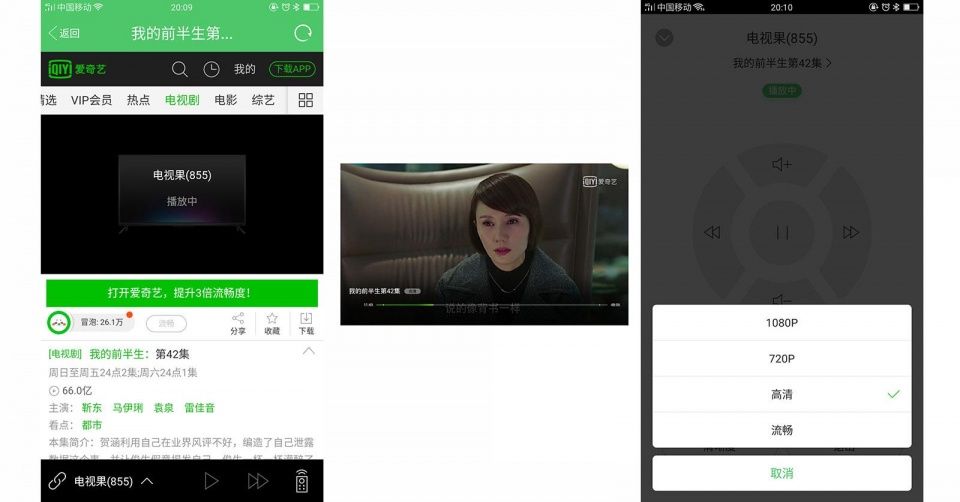Open the 都市 tag link

(92, 425)
